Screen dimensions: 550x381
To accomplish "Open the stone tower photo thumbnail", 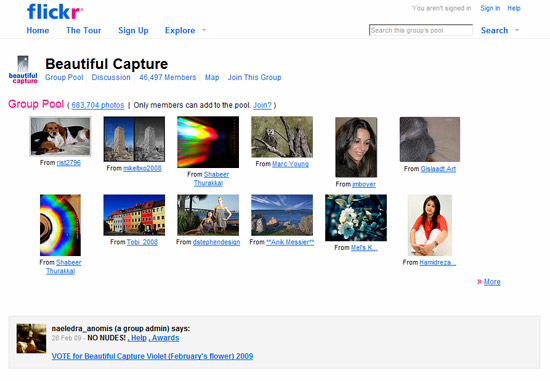I will (134, 139).
